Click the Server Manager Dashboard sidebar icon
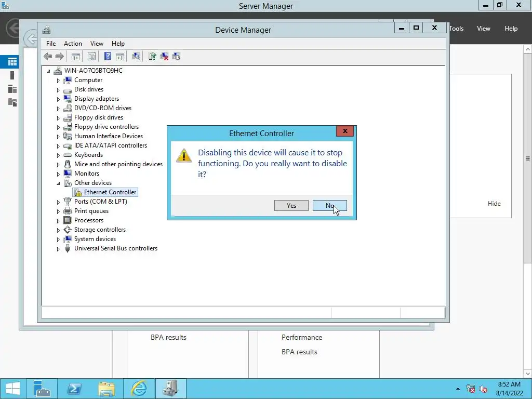 [x=12, y=62]
